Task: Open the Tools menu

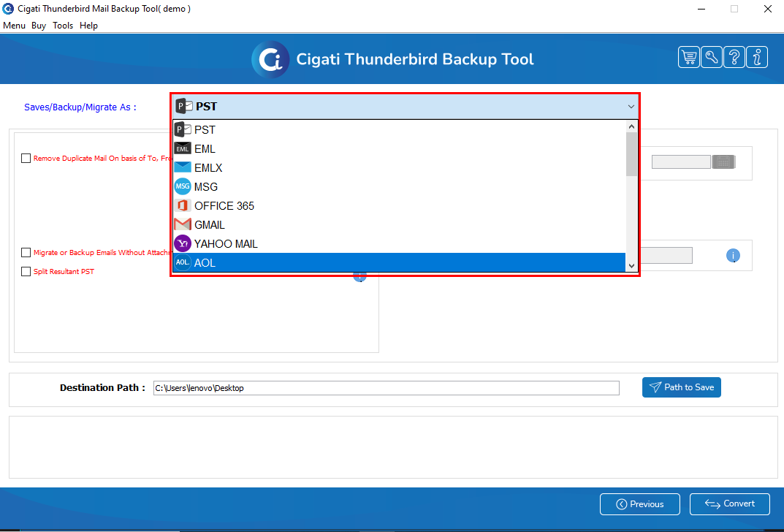Action: [x=63, y=26]
